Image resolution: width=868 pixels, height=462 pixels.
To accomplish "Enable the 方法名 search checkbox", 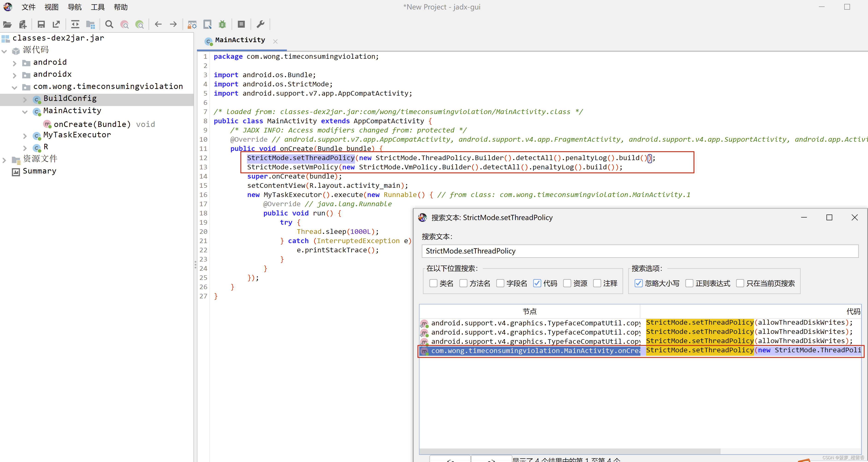I will click(463, 283).
